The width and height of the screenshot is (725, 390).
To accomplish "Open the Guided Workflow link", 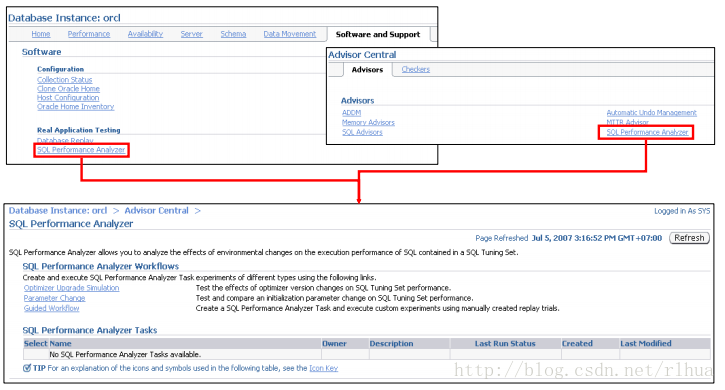I will [x=52, y=308].
